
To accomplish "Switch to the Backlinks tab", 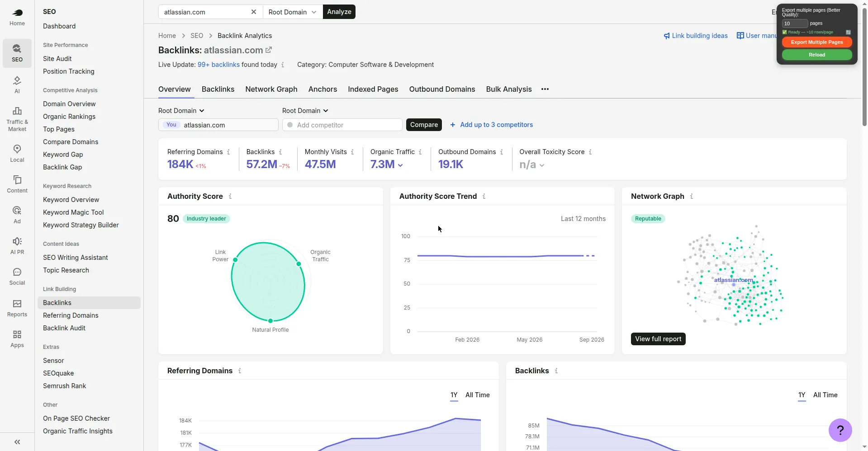I will click(x=218, y=89).
